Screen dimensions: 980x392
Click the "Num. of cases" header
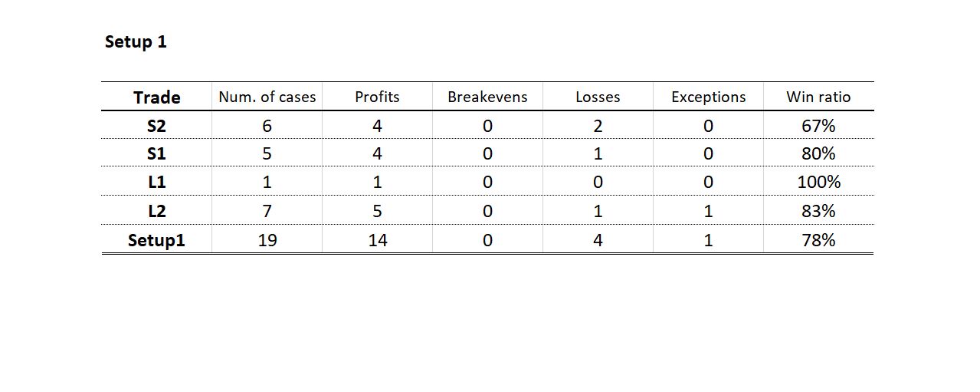coord(267,97)
